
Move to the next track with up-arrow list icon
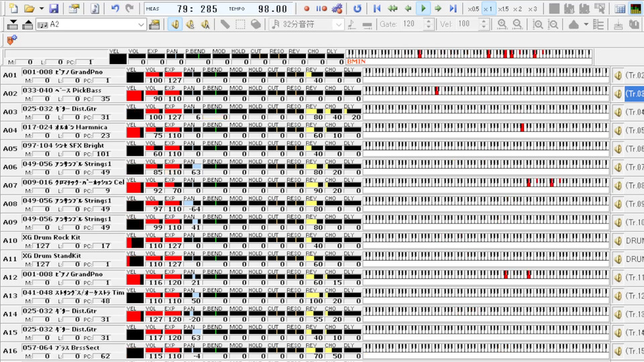pos(28,25)
